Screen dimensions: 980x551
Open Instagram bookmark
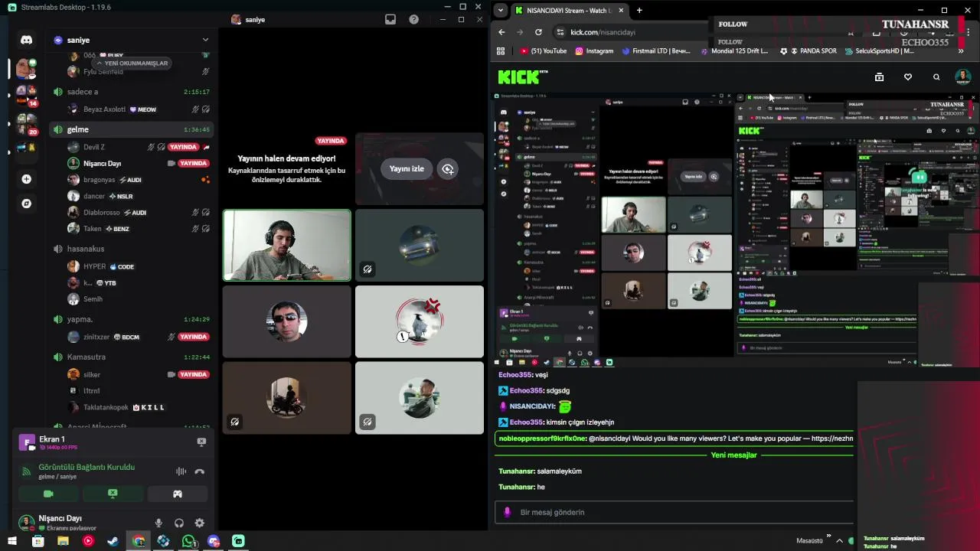click(x=594, y=51)
